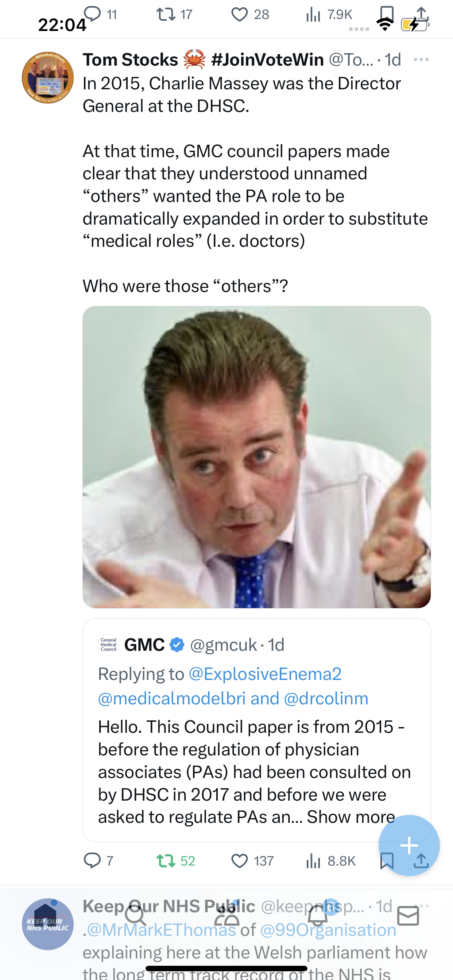Share Tom Stocks' tweet via share icon
This screenshot has width=453, height=980.
coord(421,860)
